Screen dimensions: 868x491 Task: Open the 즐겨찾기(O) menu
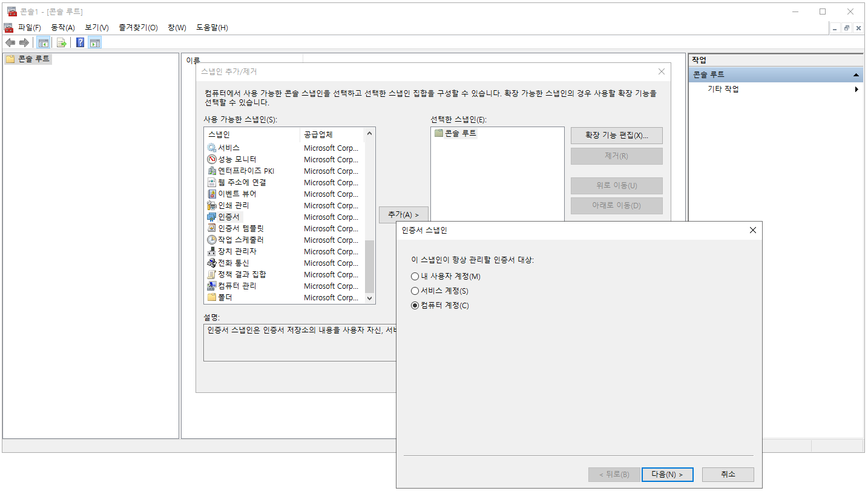pyautogui.click(x=139, y=27)
